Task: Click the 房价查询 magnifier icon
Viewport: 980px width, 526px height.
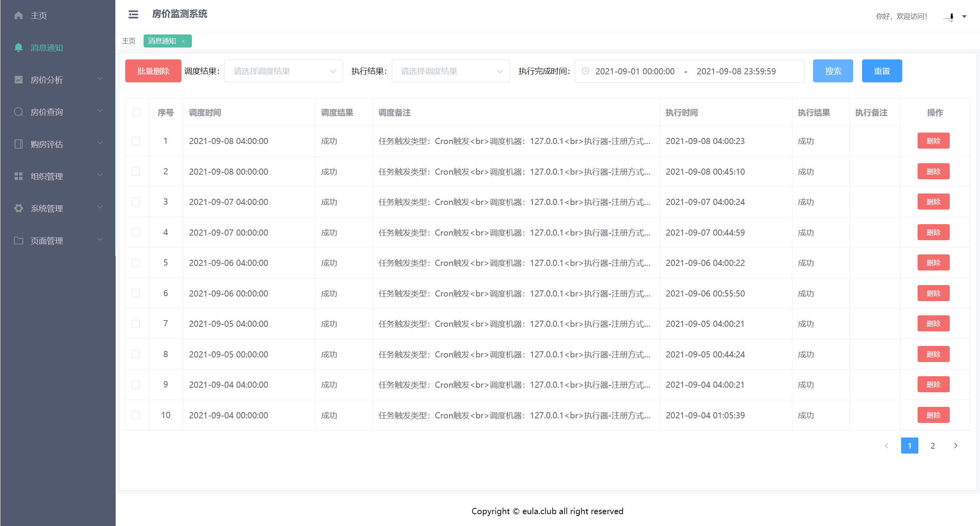Action: 18,112
